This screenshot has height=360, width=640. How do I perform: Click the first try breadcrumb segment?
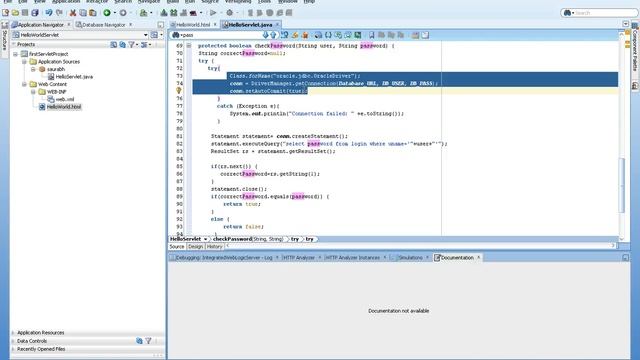(295, 239)
